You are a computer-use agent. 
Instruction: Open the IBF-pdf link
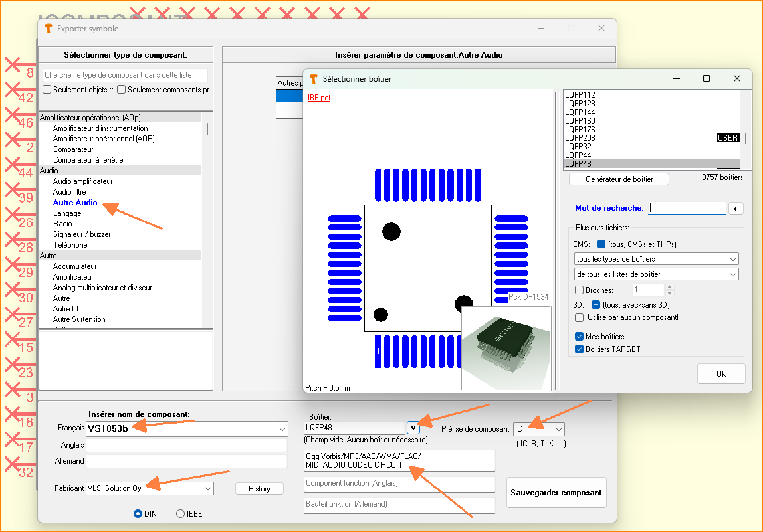[318, 98]
